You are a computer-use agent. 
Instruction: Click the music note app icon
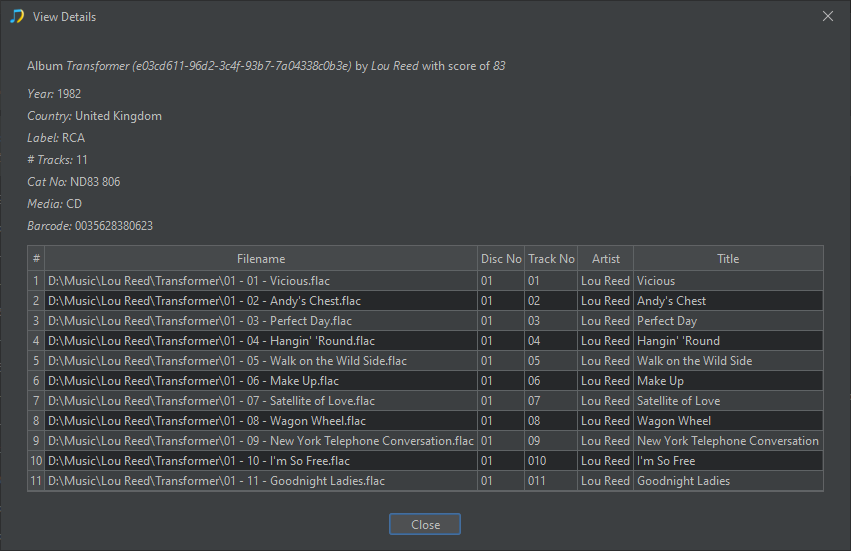point(17,17)
